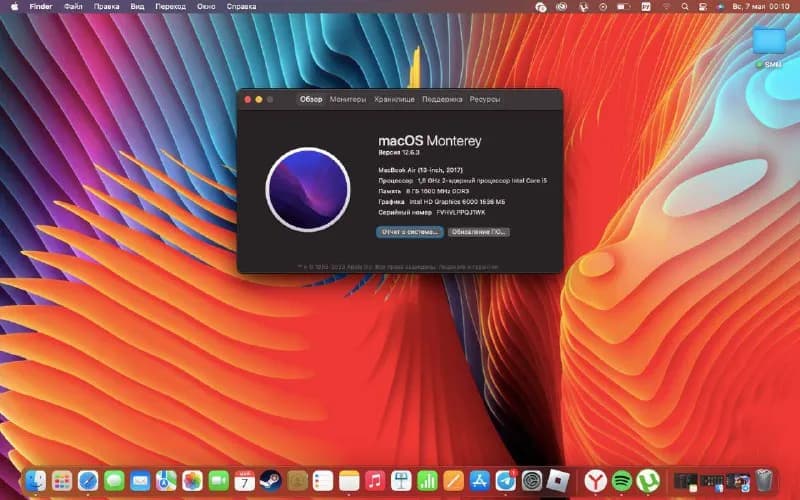Open the Trash in the Dock
Screen dimensions: 800x500
[x=764, y=481]
